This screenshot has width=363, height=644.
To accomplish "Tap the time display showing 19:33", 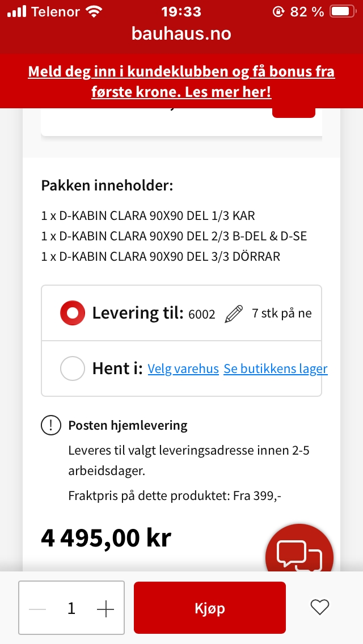I will click(x=181, y=10).
